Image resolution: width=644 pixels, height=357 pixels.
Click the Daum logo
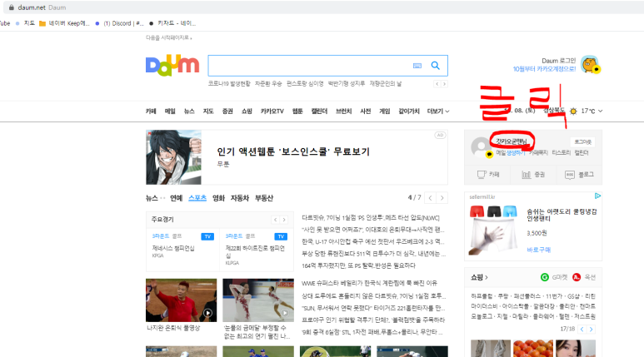[x=172, y=66]
